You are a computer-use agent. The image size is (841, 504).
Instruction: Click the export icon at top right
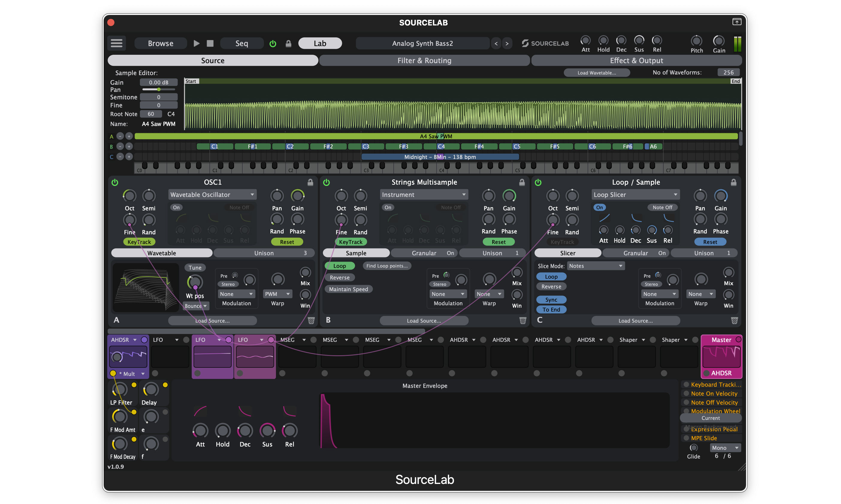[737, 22]
